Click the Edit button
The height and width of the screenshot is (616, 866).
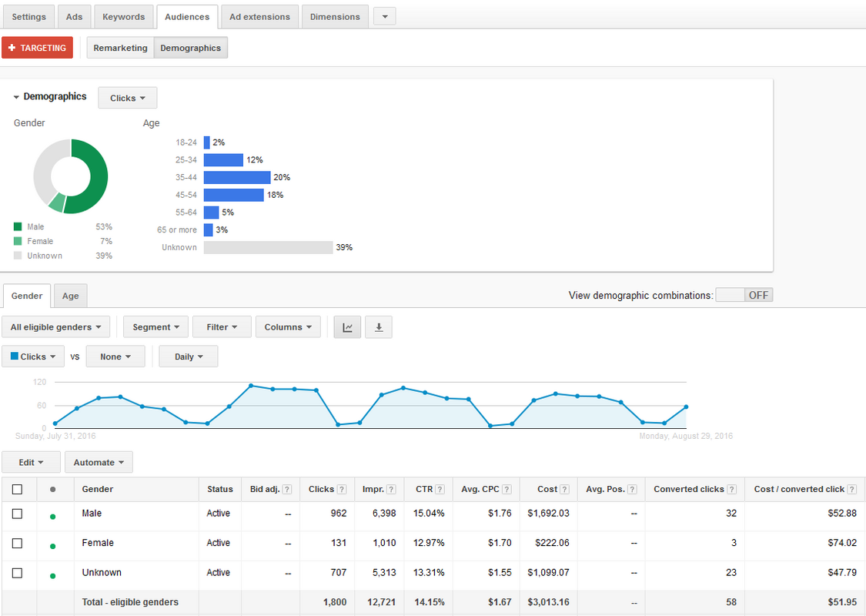[31, 461]
